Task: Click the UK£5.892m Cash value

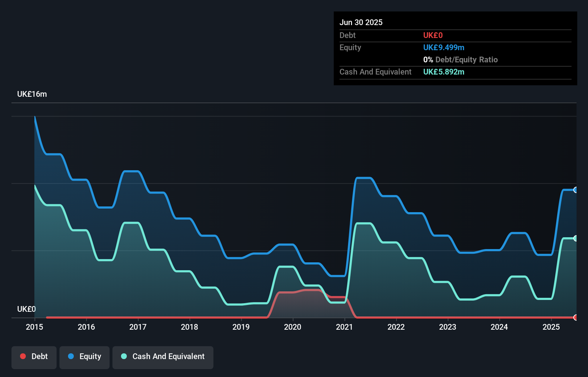Action: click(444, 72)
